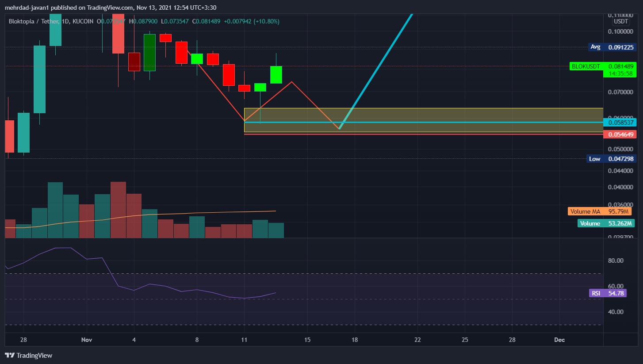Click the tallest red volume bar
The height and width of the screenshot is (364, 643).
pos(119,210)
